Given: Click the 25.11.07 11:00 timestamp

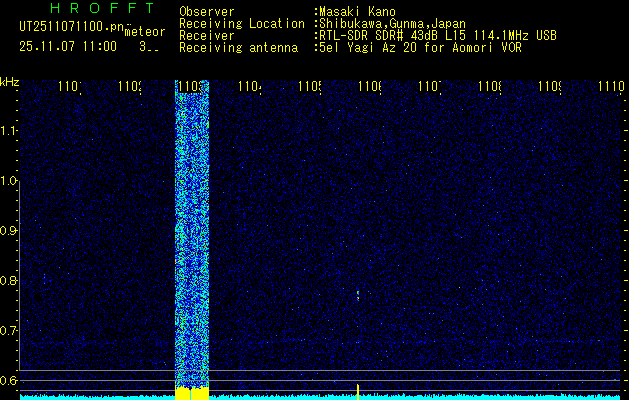Looking at the screenshot, I should coord(67,46).
